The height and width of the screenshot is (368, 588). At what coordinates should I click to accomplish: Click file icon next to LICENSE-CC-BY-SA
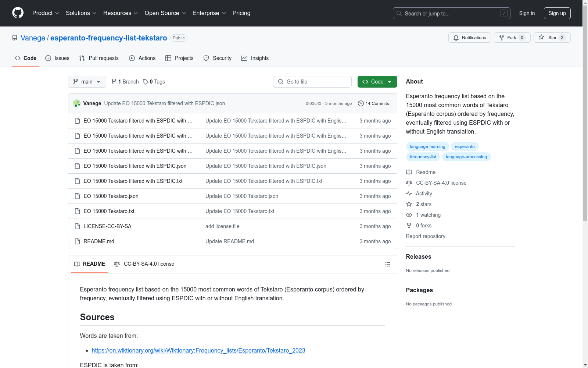pyautogui.click(x=77, y=226)
